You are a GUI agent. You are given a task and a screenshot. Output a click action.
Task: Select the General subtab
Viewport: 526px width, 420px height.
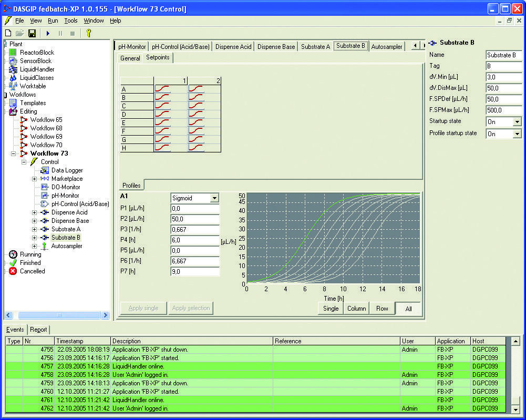point(130,58)
